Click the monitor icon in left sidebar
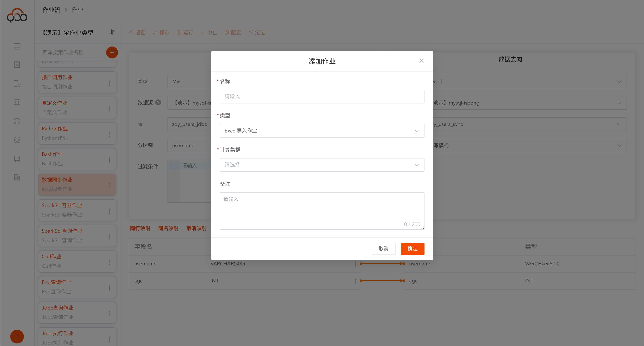644x346 pixels. coord(17,46)
